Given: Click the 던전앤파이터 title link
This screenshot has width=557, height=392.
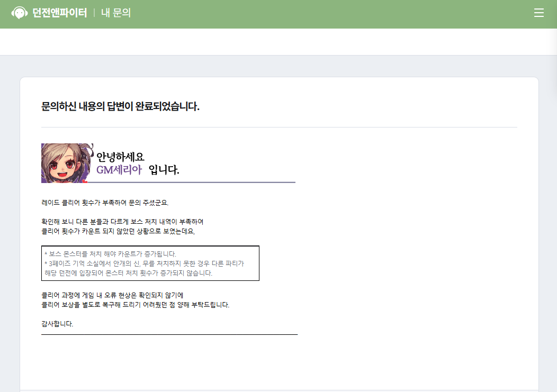Looking at the screenshot, I should point(59,13).
